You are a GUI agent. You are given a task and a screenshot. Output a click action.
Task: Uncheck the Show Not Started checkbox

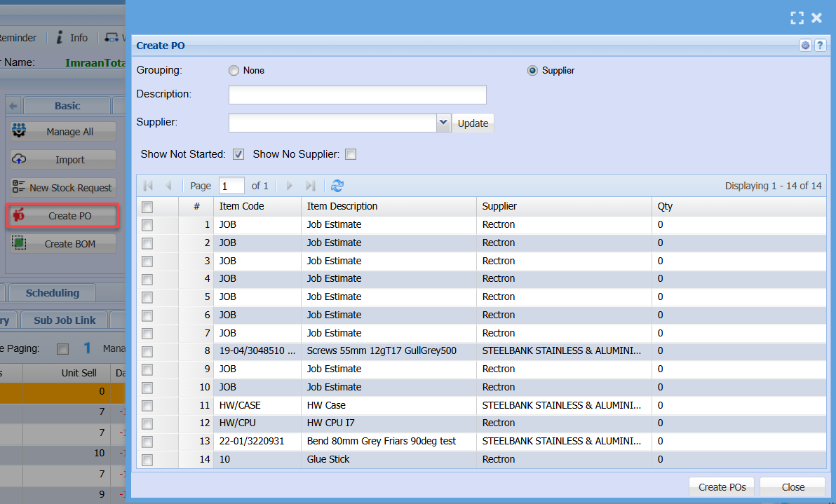point(238,154)
